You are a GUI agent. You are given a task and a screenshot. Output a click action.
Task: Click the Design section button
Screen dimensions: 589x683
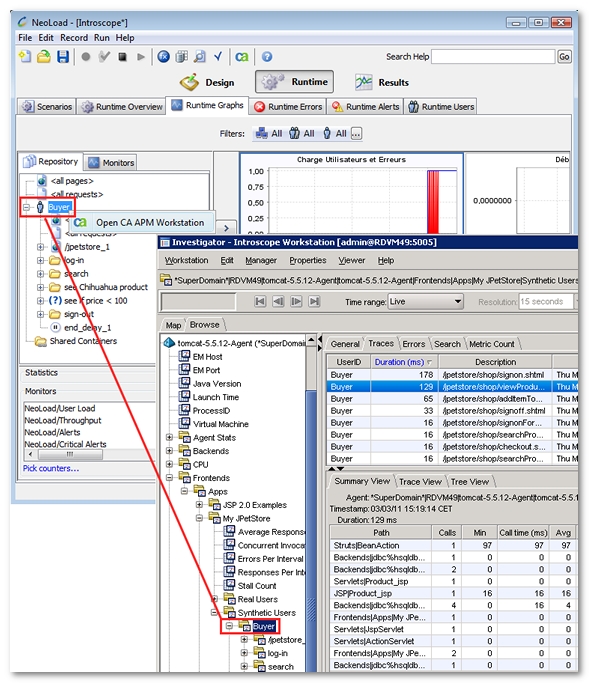point(207,82)
